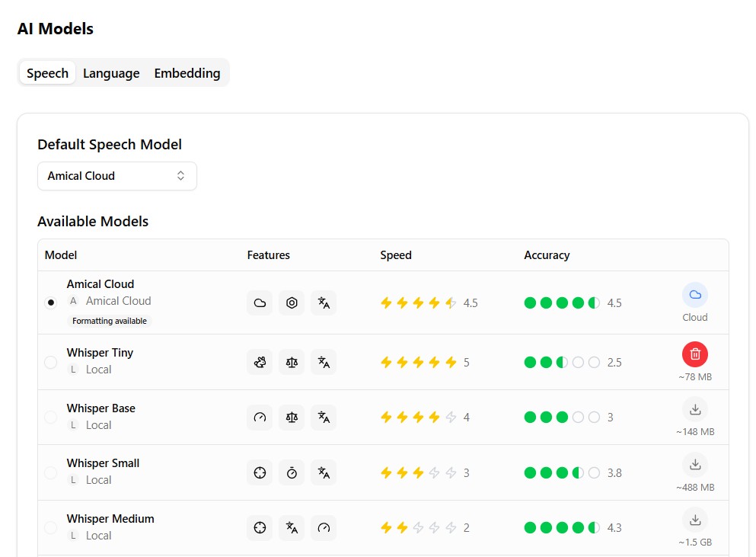The height and width of the screenshot is (557, 756).
Task: Click the cloud feature icon for Amical Cloud
Action: pyautogui.click(x=260, y=303)
